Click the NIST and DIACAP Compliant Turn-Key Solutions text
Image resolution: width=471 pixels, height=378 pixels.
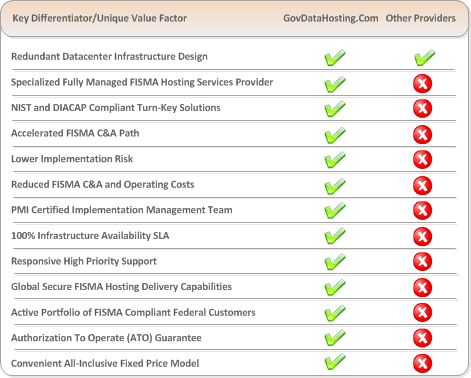point(116,108)
